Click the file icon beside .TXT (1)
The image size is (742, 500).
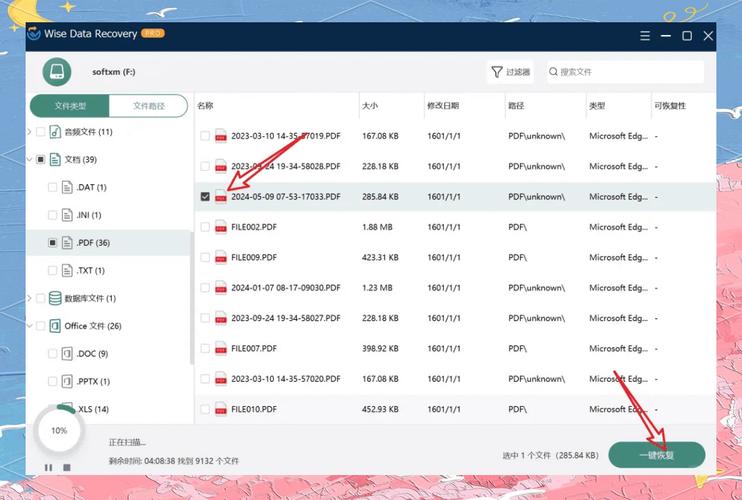[67, 271]
